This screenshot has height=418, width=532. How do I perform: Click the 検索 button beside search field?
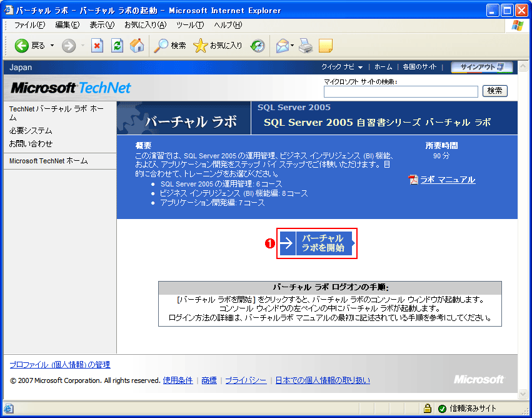(494, 91)
